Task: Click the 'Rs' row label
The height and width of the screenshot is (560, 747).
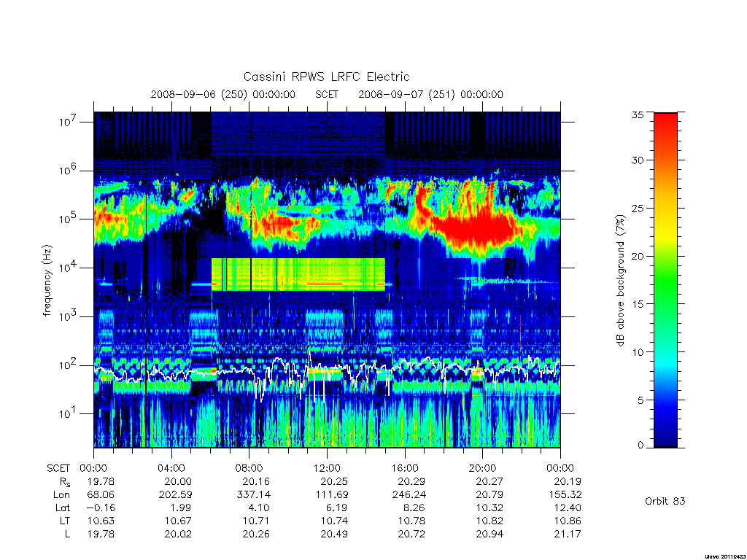Action: point(65,482)
